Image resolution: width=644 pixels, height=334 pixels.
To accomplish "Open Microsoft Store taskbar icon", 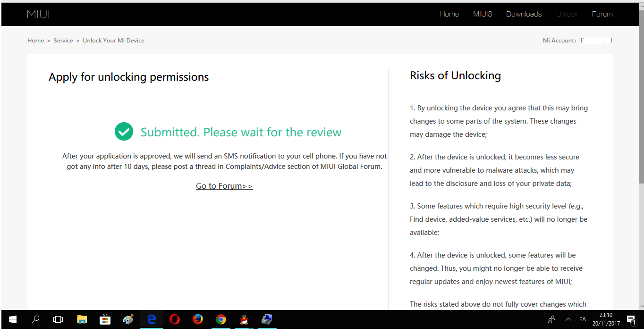I will (x=105, y=319).
